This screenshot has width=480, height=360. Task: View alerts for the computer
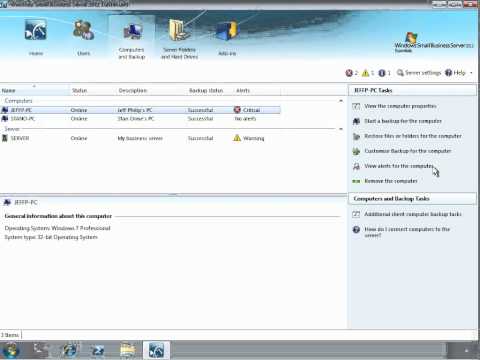click(x=399, y=166)
